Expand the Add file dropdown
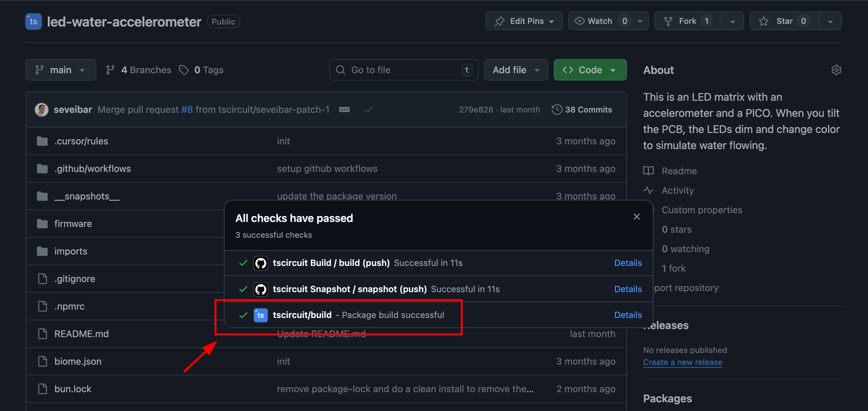The height and width of the screenshot is (411, 868). [x=516, y=70]
